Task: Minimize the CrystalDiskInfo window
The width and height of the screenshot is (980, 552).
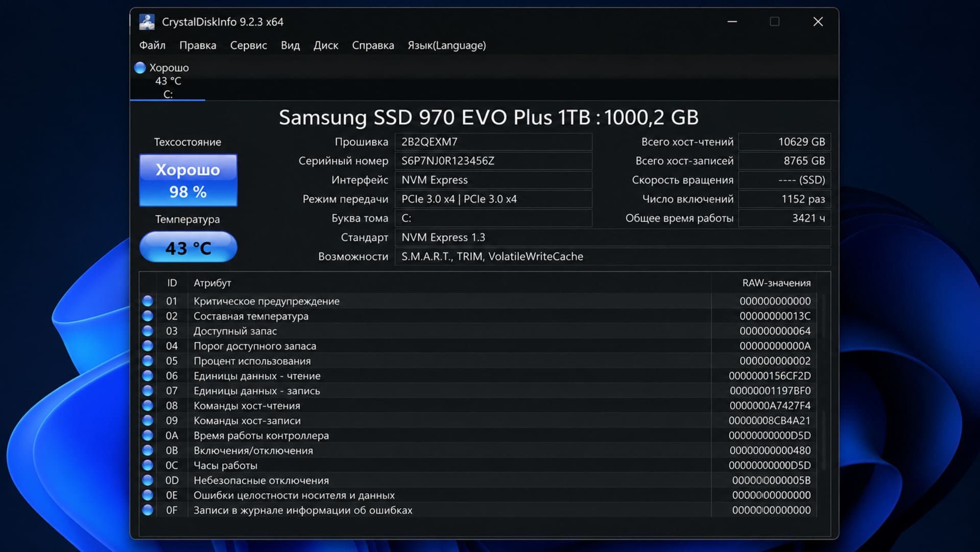Action: click(x=732, y=21)
